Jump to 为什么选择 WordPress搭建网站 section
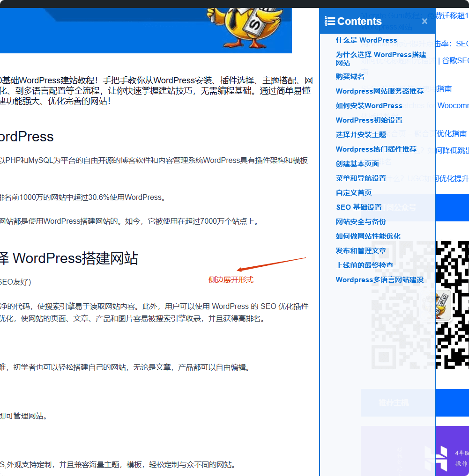This screenshot has width=469, height=476. pos(381,59)
